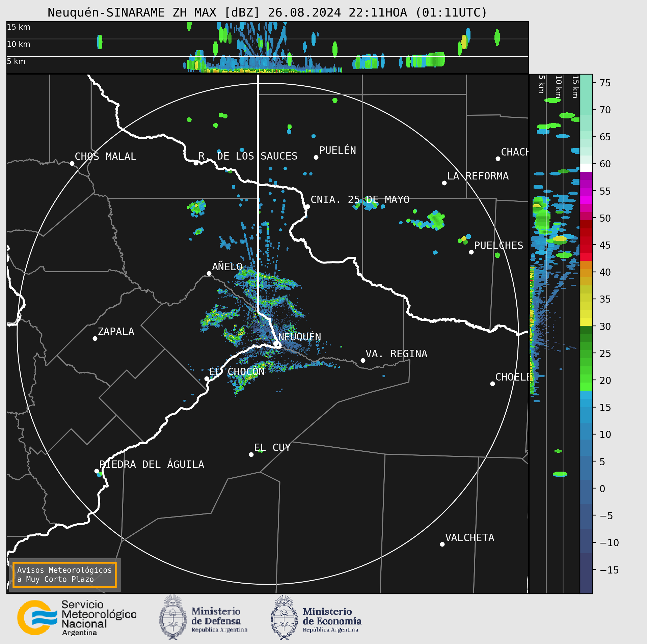Click the LA REFORMA label

(x=478, y=176)
